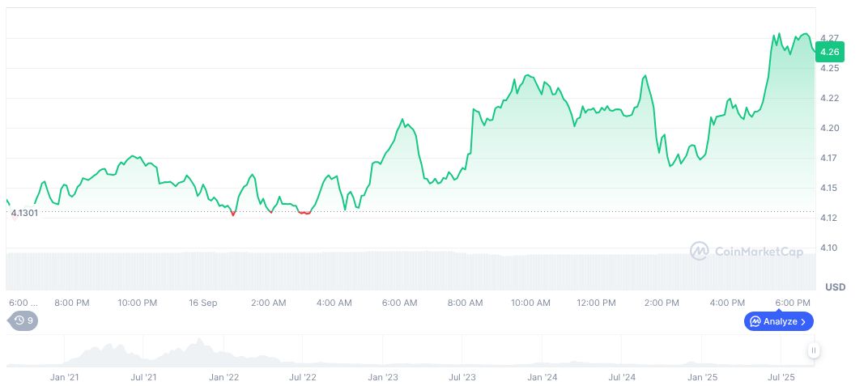Click the CoinMarketCap watermark logo icon

point(699,252)
